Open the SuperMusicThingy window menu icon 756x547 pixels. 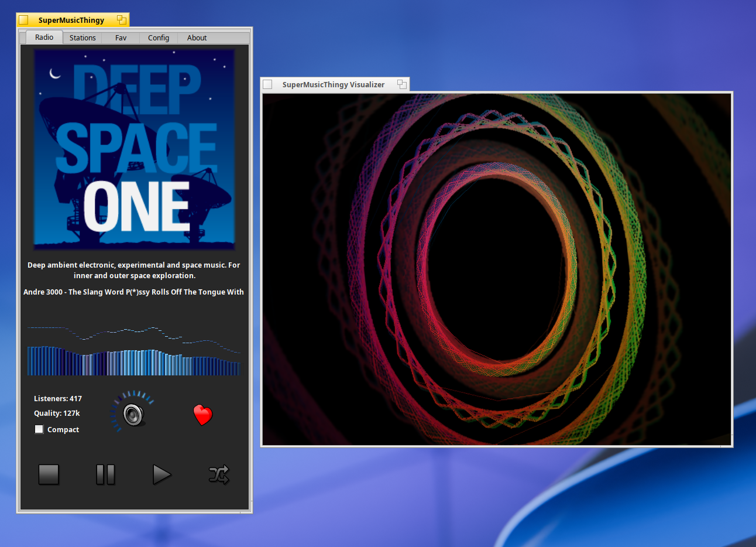23,20
